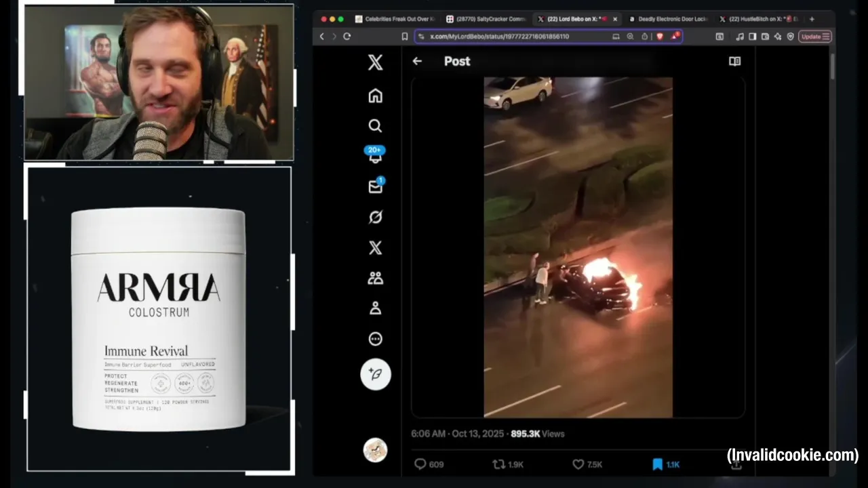The height and width of the screenshot is (488, 868).
Task: Click the 895.3K Views link
Action: click(x=538, y=434)
